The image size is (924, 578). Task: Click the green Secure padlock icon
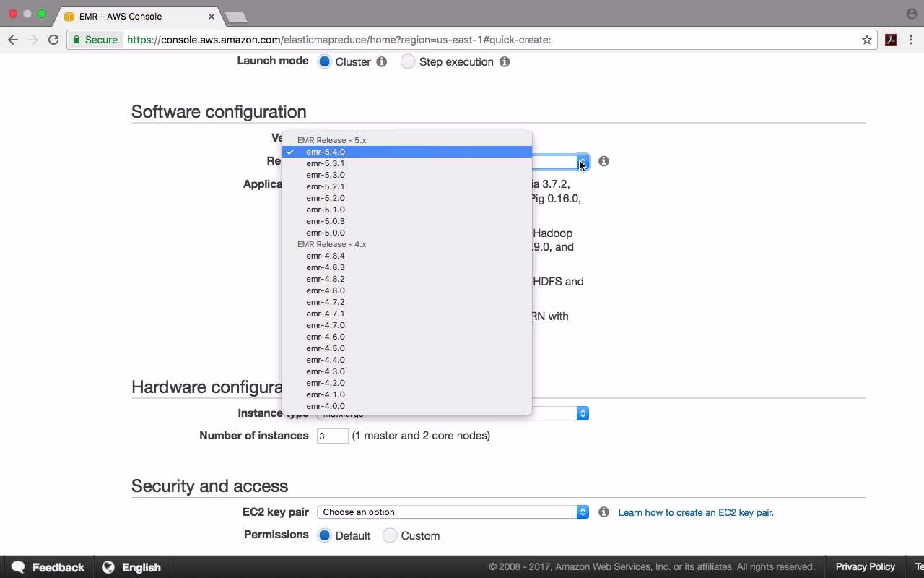[x=75, y=40]
